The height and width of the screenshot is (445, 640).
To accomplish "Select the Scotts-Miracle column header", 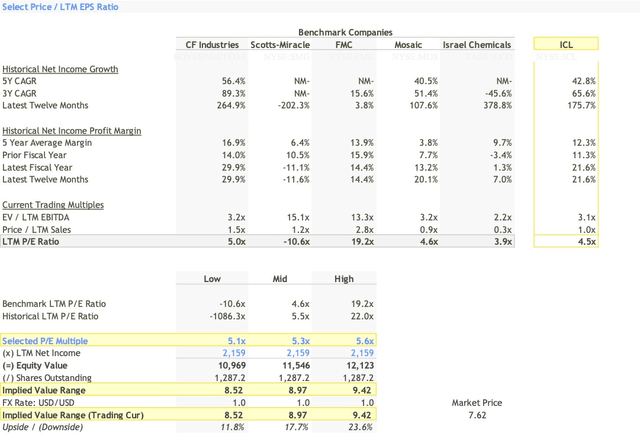I will tap(280, 45).
